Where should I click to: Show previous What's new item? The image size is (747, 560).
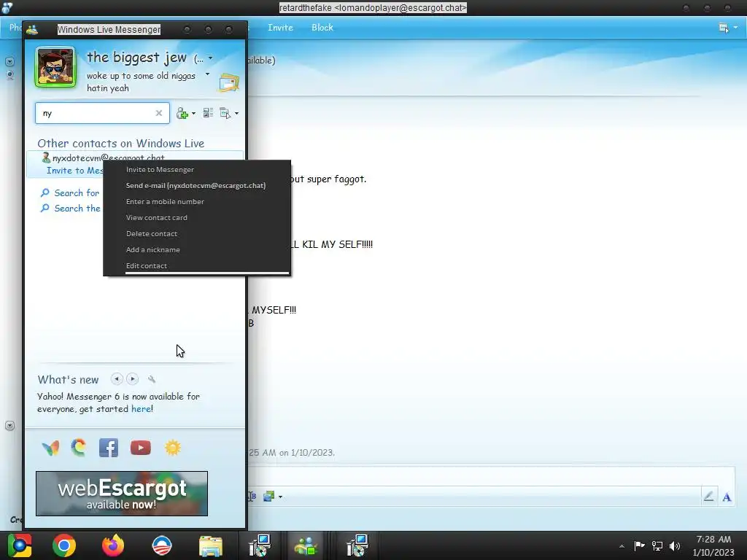tap(116, 379)
